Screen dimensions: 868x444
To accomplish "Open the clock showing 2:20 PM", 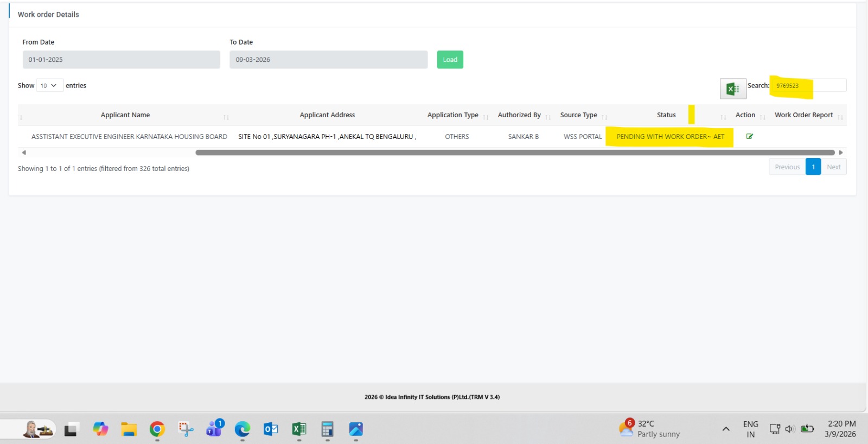I will tap(841, 429).
